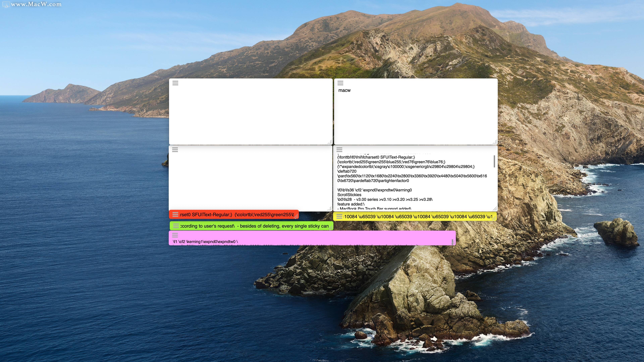
Task: Click the yellow sticky's resize grip
Action: (494, 218)
